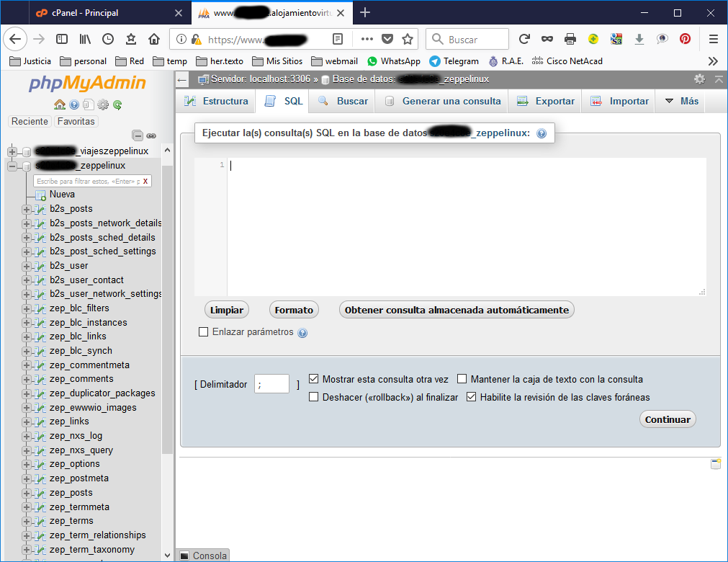This screenshot has height=562, width=728.
Task: Open phpMyAdmin documentation help icon
Action: (74, 105)
